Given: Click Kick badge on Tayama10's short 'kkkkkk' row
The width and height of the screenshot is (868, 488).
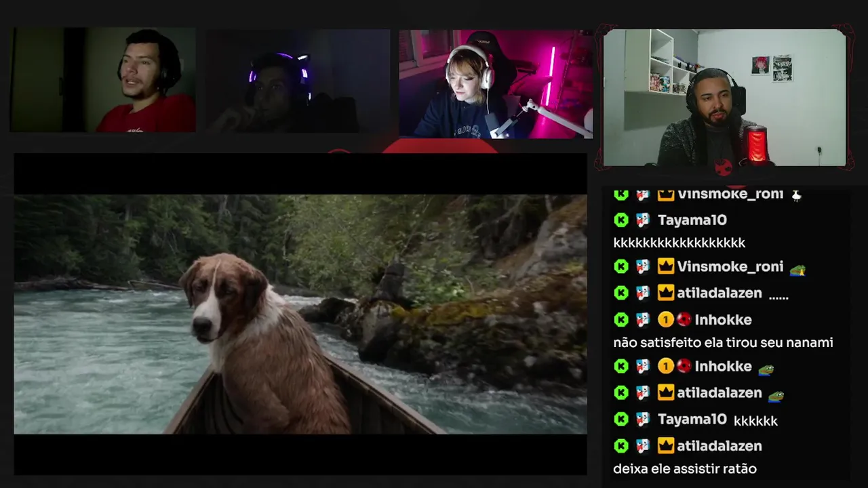Looking at the screenshot, I should [621, 419].
